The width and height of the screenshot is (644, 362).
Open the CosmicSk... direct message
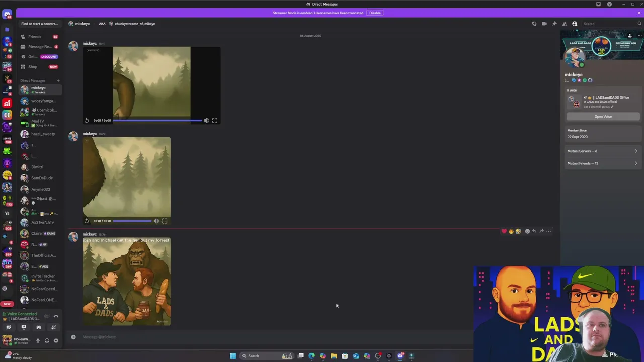pyautogui.click(x=40, y=112)
